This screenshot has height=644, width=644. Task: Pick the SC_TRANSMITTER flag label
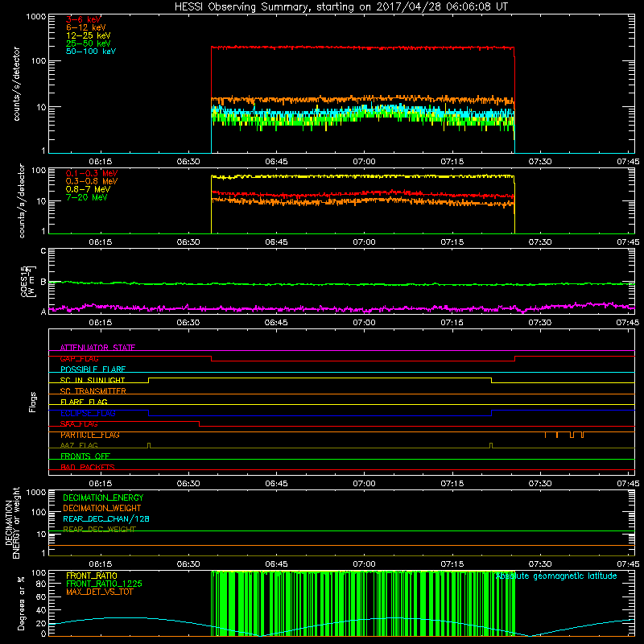tap(93, 391)
